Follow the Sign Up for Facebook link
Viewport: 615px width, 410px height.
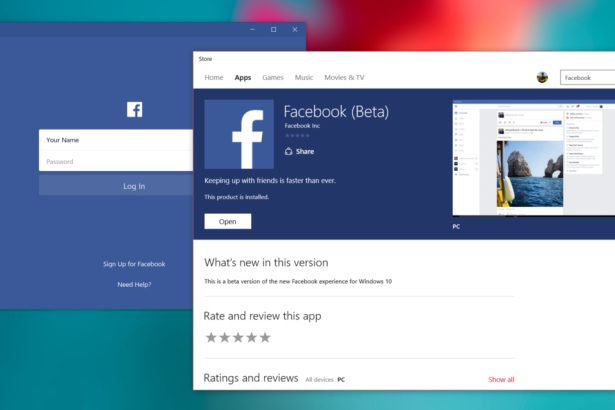134,264
